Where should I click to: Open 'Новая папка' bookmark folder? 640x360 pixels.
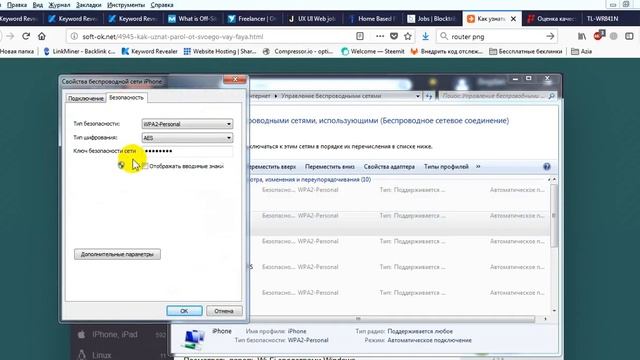(x=17, y=51)
